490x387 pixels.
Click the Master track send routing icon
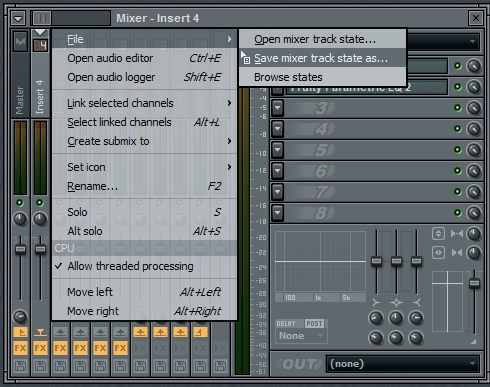pyautogui.click(x=20, y=332)
